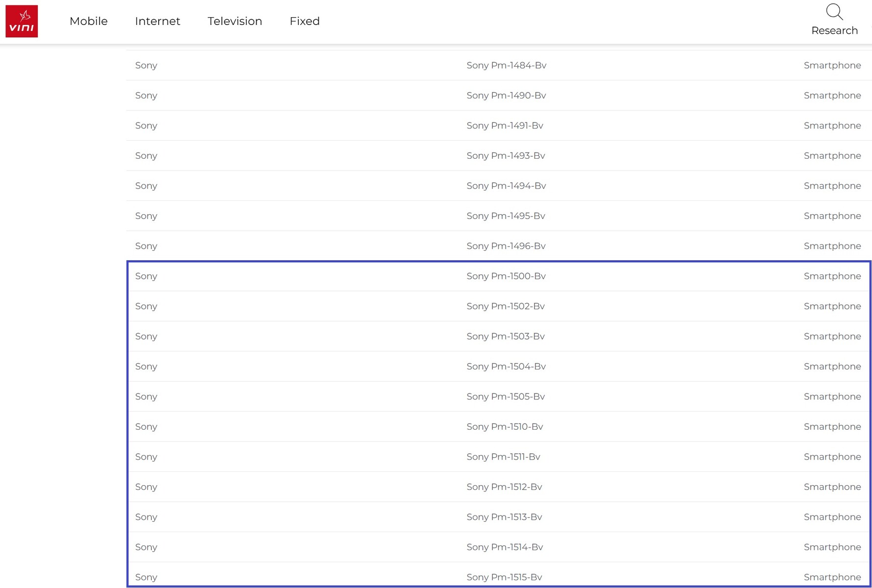
Task: Click the Sony Pm-1500-Bv model
Action: click(506, 276)
